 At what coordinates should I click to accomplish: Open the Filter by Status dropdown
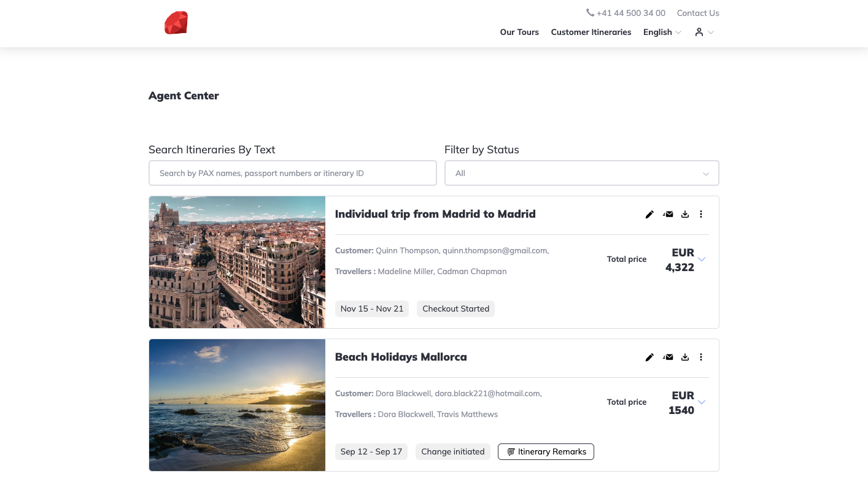click(581, 173)
